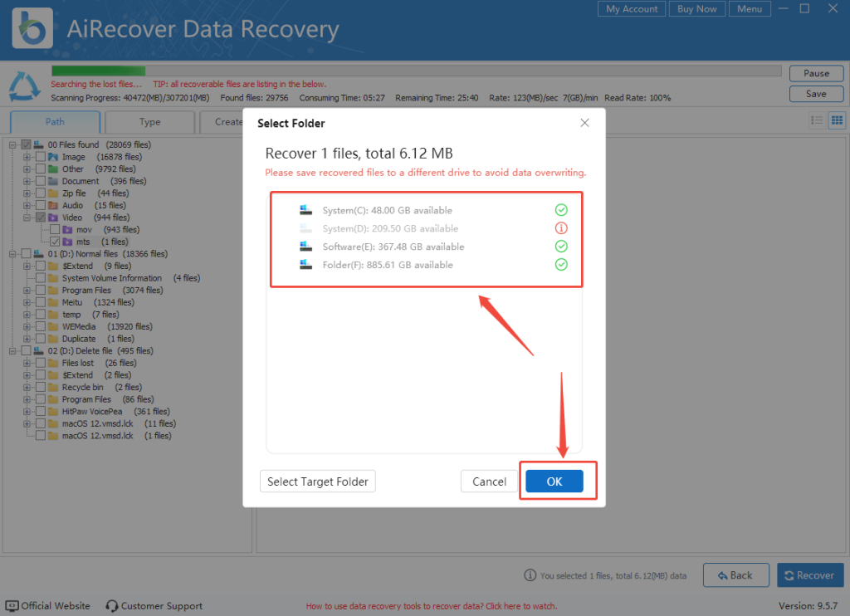Switch to list view of results
Screen dimensions: 850x616
tap(818, 120)
